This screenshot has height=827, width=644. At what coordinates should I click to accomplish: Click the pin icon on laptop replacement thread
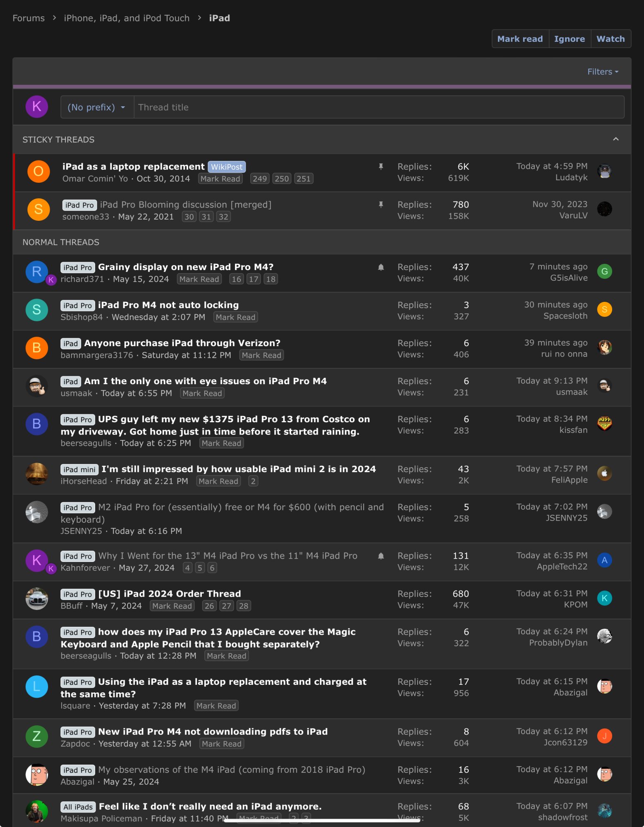[381, 167]
